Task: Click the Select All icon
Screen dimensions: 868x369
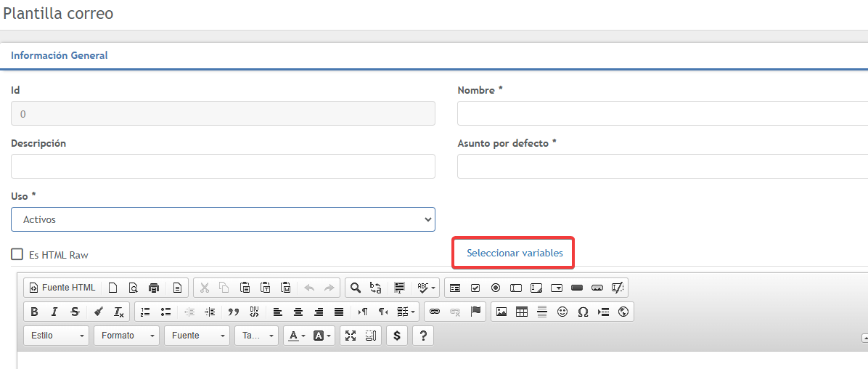Action: (x=399, y=288)
